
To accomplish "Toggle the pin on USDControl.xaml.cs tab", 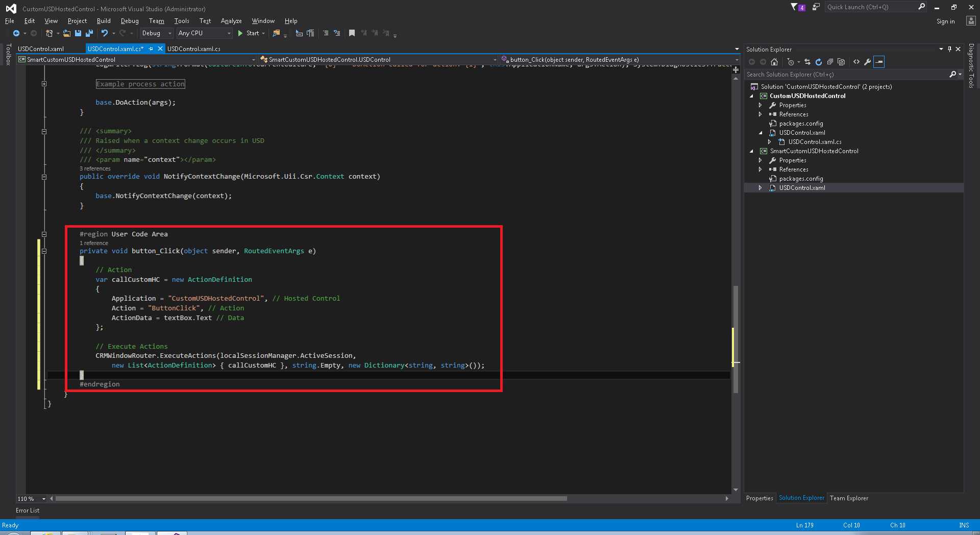I will pyautogui.click(x=151, y=49).
